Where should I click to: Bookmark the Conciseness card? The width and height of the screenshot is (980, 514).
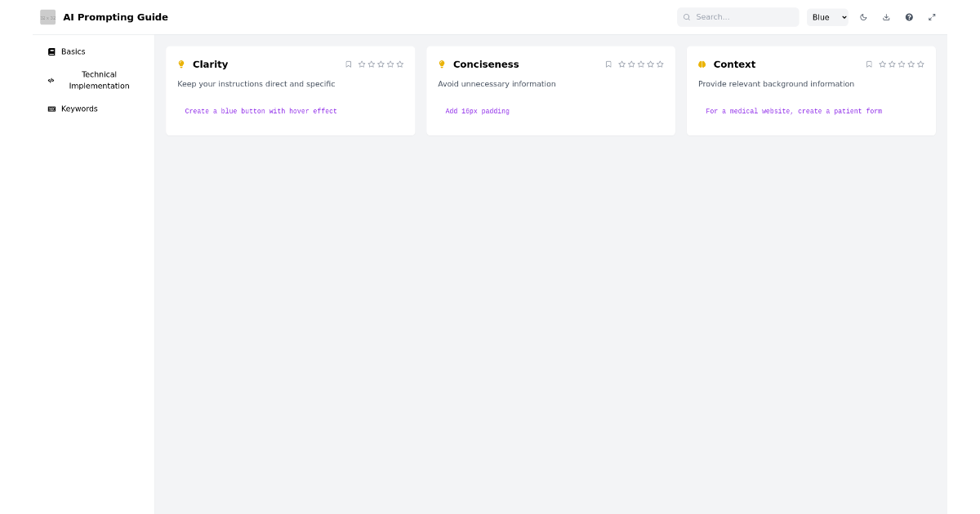[608, 64]
